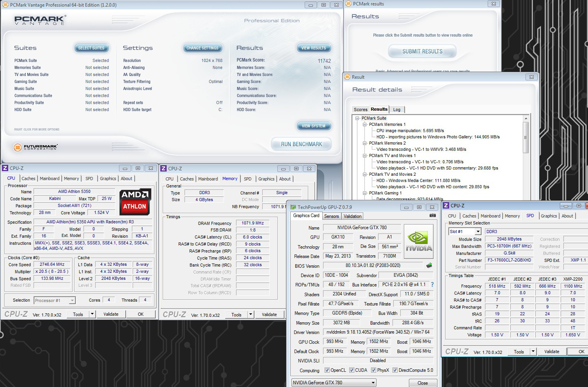
Task: Click scrollbar up arrow in Result details
Action: click(526, 118)
